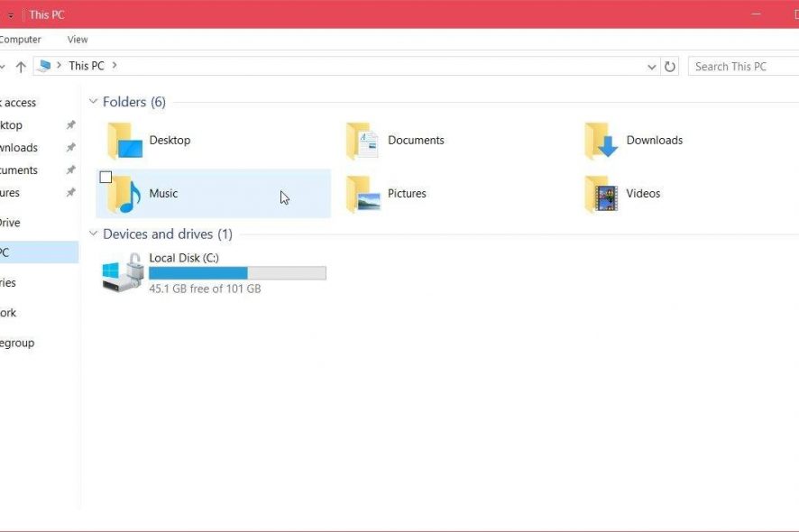Image resolution: width=799 pixels, height=532 pixels.
Task: Open the Videos folder icon
Action: click(602, 194)
